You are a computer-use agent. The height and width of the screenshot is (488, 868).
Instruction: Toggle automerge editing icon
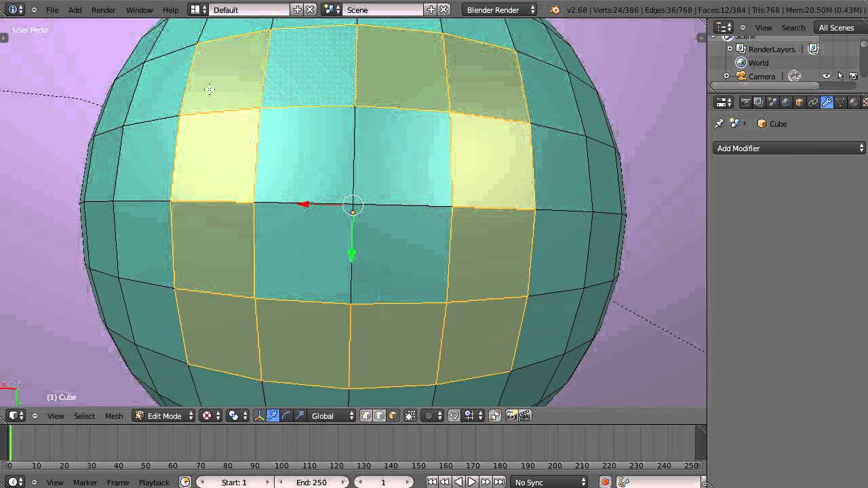pyautogui.click(x=494, y=415)
